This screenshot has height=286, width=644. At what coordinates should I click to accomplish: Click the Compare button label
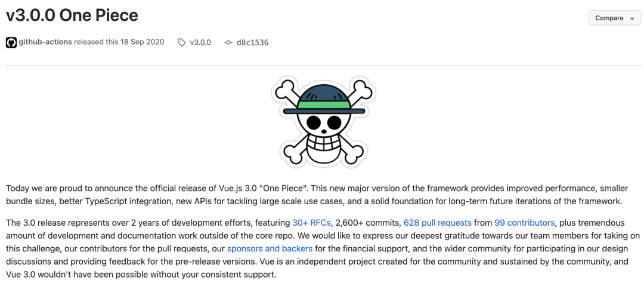point(609,18)
